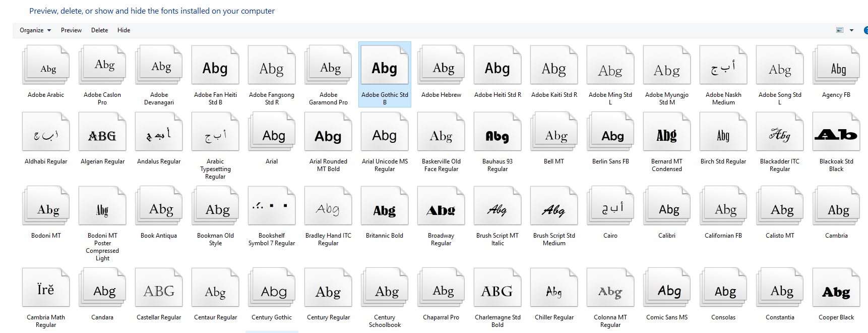868x333 pixels.
Task: Click the 'Californian FB' label
Action: click(723, 236)
